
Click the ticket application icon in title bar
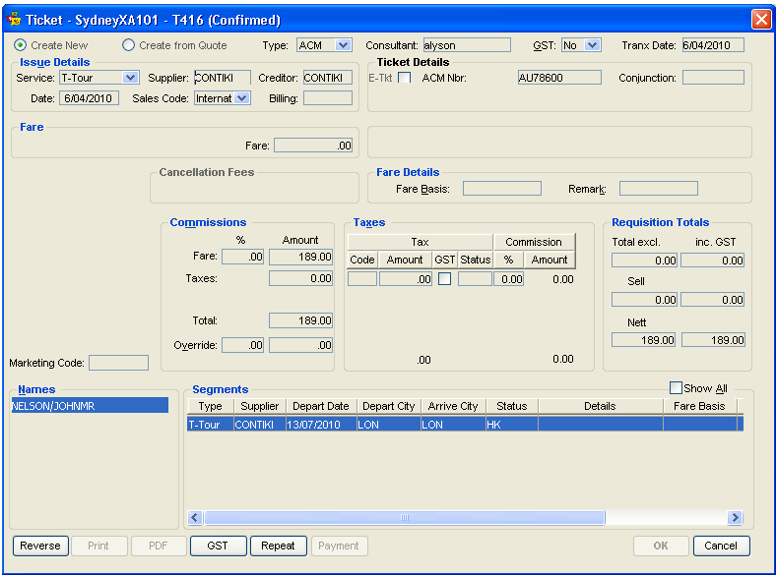point(14,20)
